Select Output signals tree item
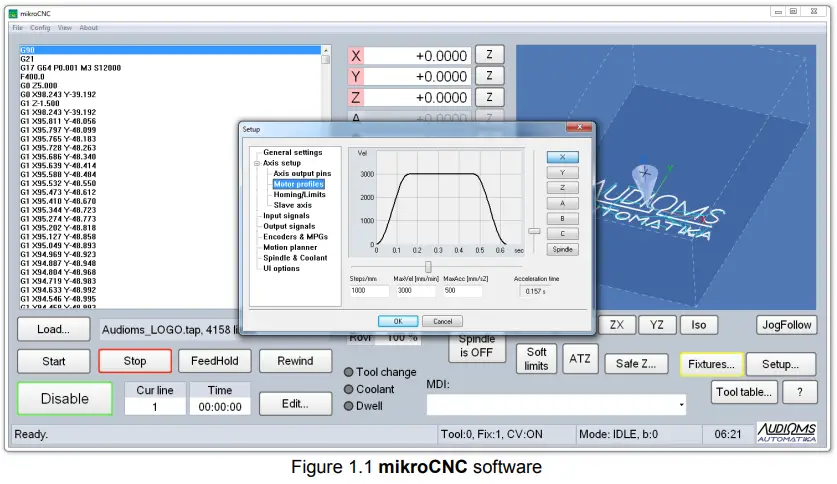This screenshot has width=837, height=484. tap(289, 226)
